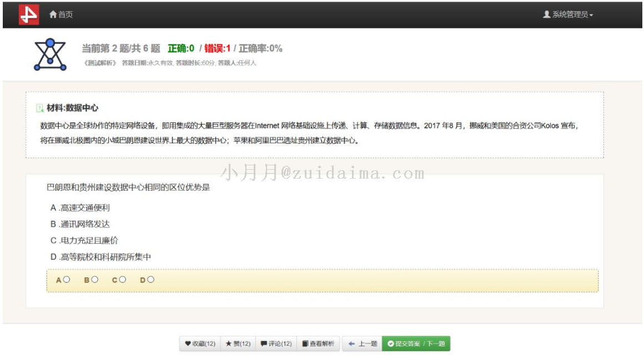This screenshot has width=644, height=359.
Task: Select radio option B
Action: pyautogui.click(x=95, y=280)
